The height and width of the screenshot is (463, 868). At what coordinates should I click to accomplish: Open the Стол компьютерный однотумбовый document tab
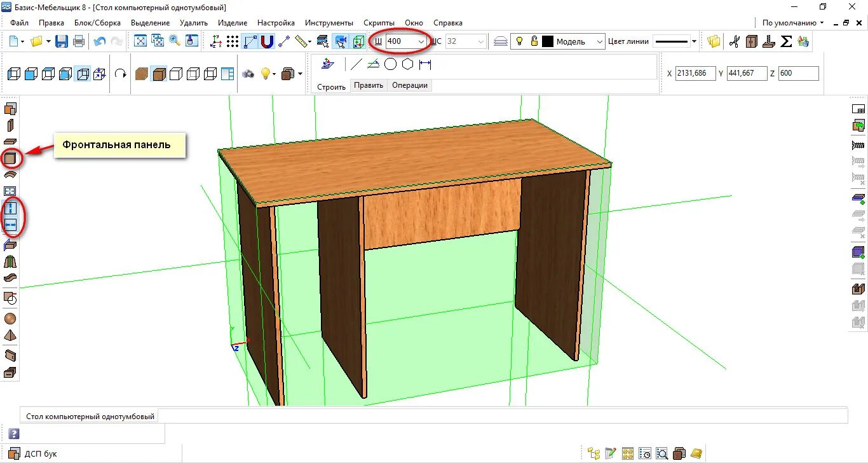(90, 417)
